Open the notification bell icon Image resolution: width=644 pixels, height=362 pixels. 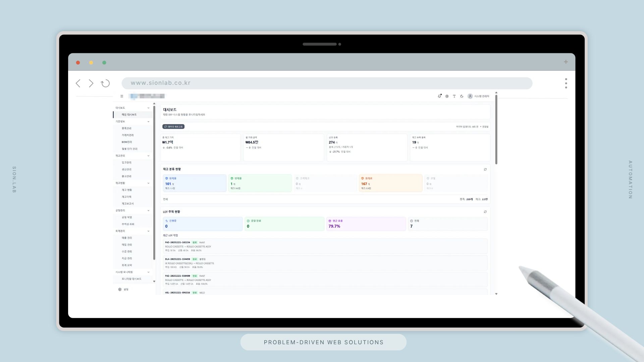(x=439, y=96)
